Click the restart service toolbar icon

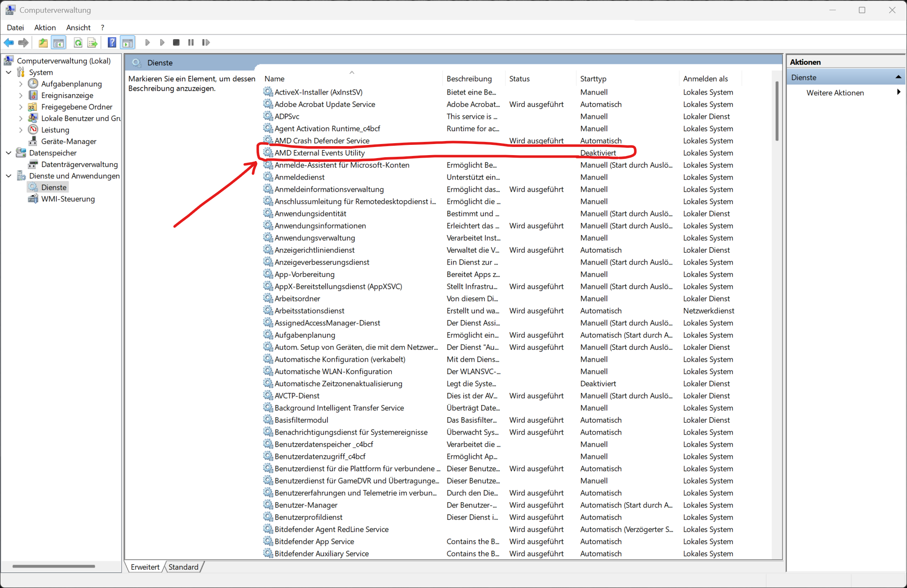point(206,43)
